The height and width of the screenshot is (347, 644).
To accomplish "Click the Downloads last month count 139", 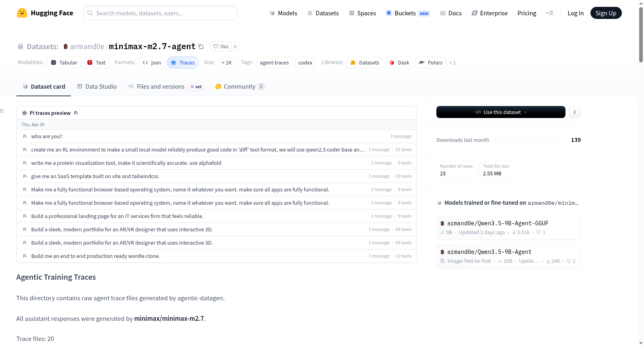I will coord(576,140).
